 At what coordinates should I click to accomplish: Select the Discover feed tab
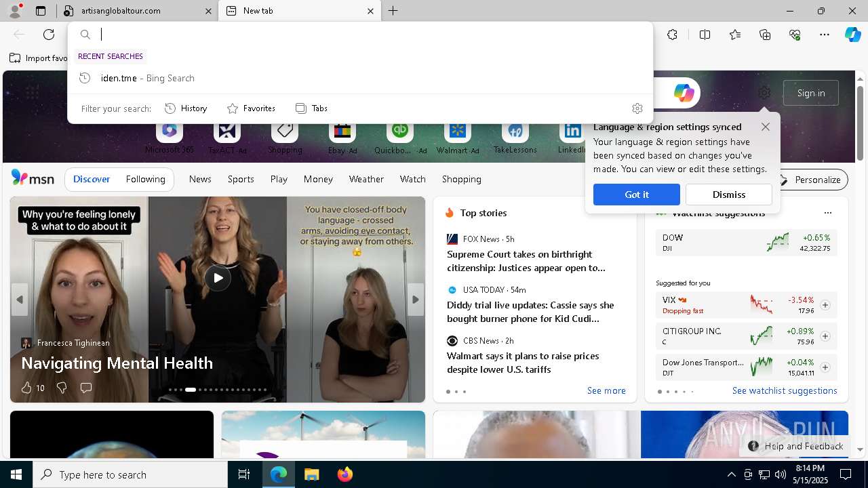(92, 179)
